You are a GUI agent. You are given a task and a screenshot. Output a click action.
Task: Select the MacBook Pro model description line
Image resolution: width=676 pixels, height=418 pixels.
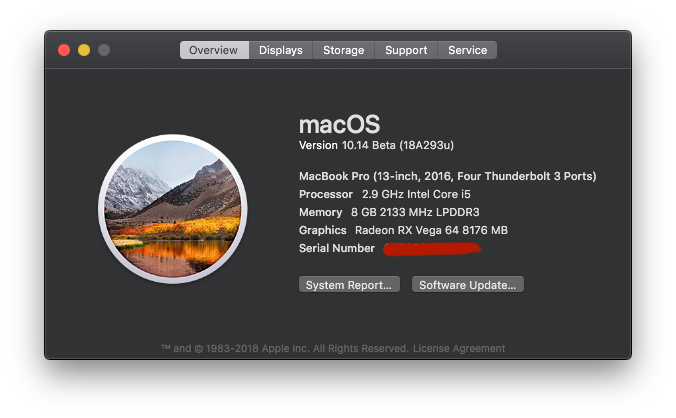point(448,176)
